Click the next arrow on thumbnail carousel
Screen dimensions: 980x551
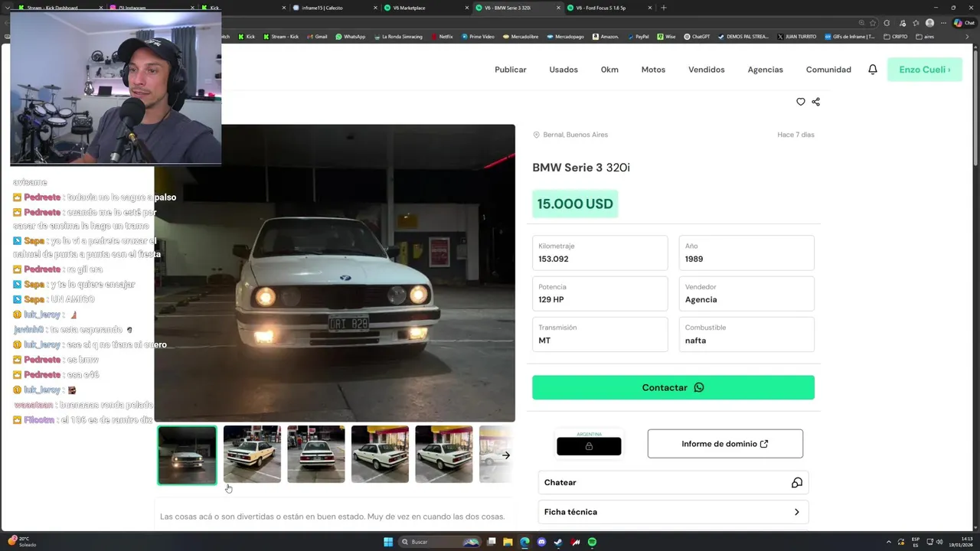[x=506, y=455]
